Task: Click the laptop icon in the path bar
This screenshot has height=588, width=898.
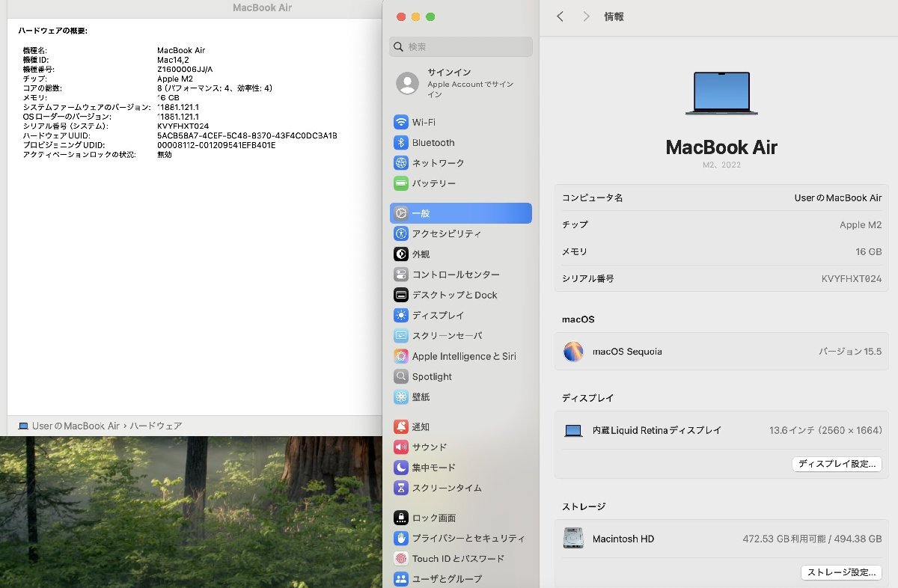Action: pyautogui.click(x=23, y=426)
